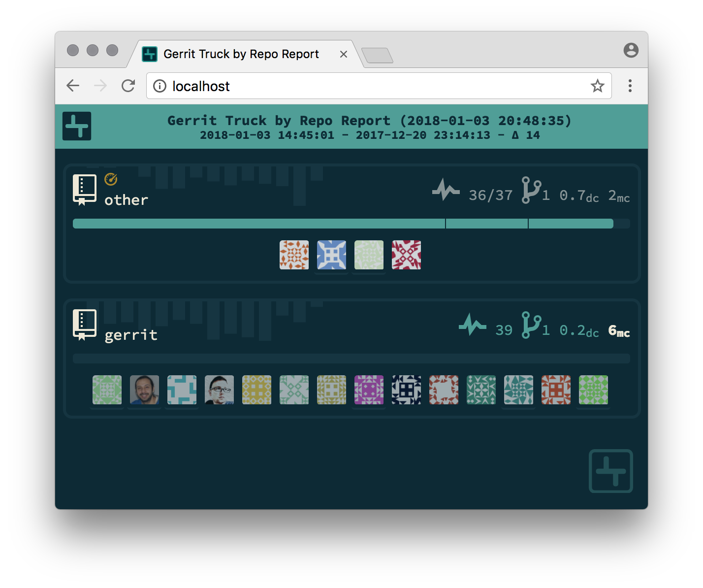Select Gerrit Truck by Repo Report tab
703x588 pixels.
point(245,54)
